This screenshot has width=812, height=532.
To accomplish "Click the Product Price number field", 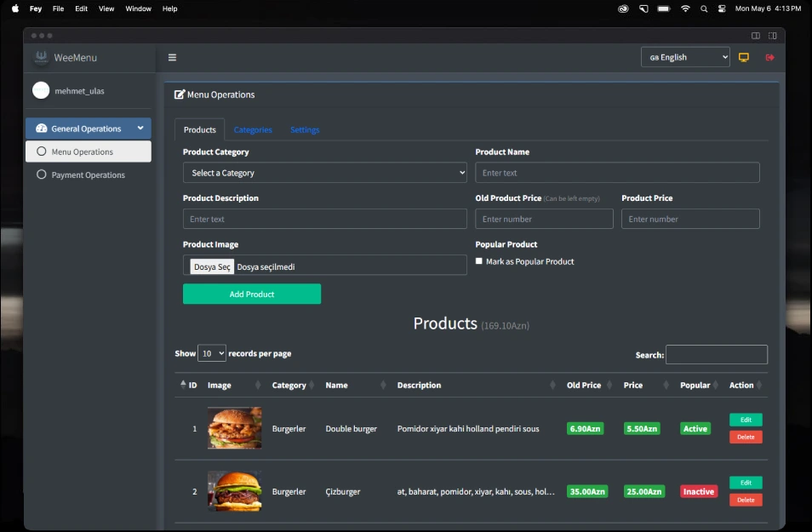I will coord(690,219).
